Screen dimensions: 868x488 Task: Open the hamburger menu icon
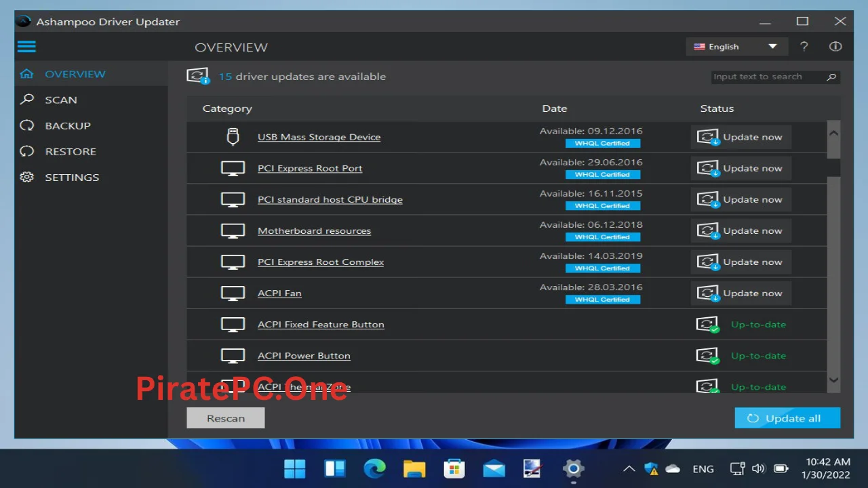click(x=26, y=47)
